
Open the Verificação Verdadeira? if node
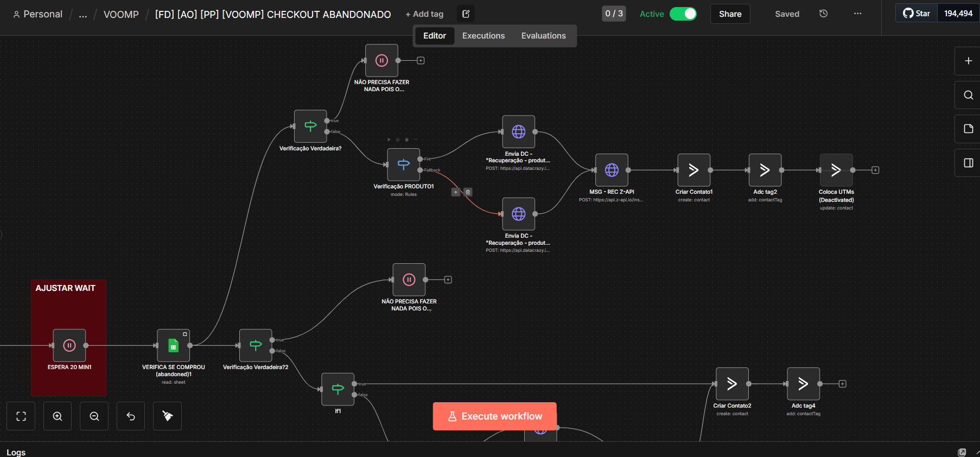pyautogui.click(x=310, y=126)
